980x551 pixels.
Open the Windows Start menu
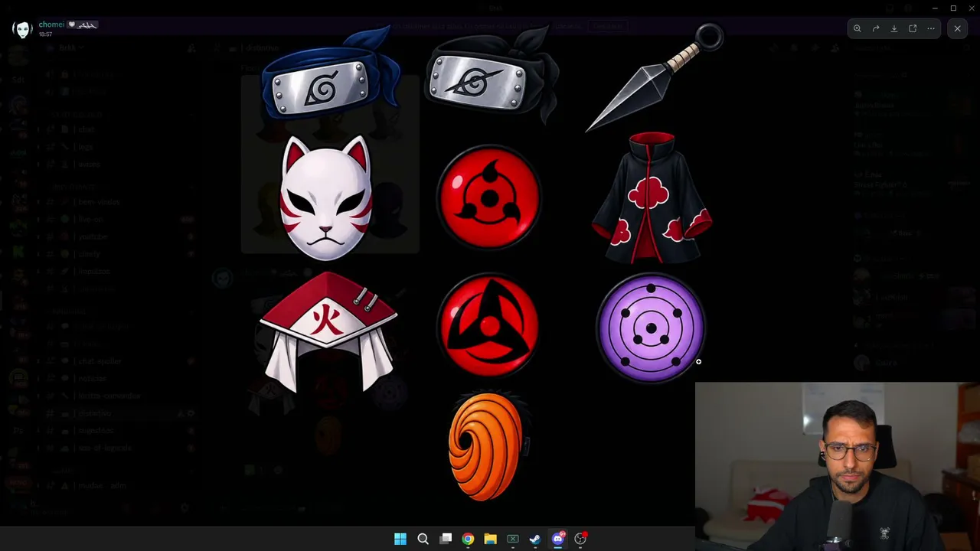400,539
